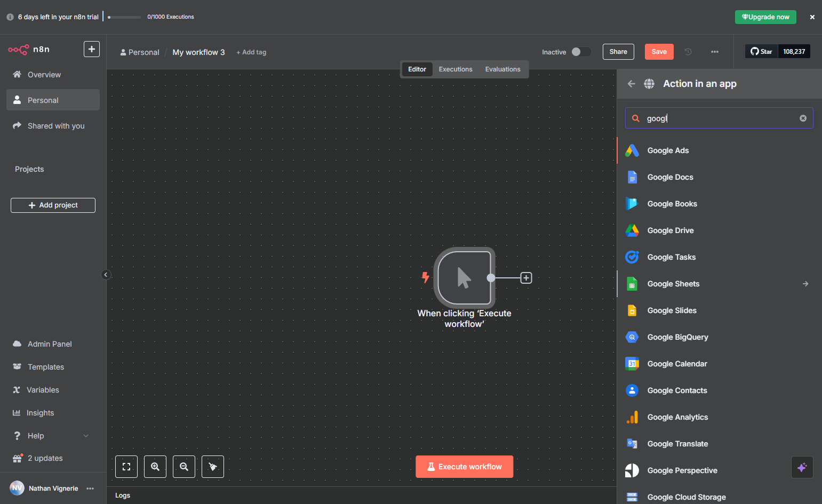This screenshot has height=504, width=822.
Task: Click the n8n logo icon
Action: click(19, 50)
